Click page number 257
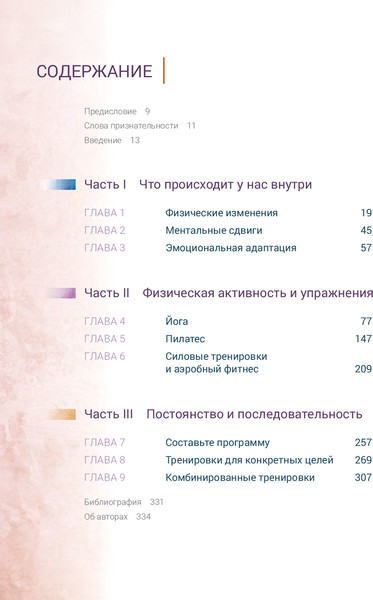The image size is (373, 600). click(x=363, y=442)
